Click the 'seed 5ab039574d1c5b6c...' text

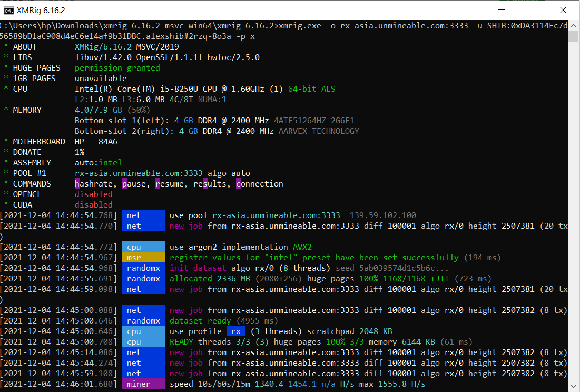tap(392, 268)
